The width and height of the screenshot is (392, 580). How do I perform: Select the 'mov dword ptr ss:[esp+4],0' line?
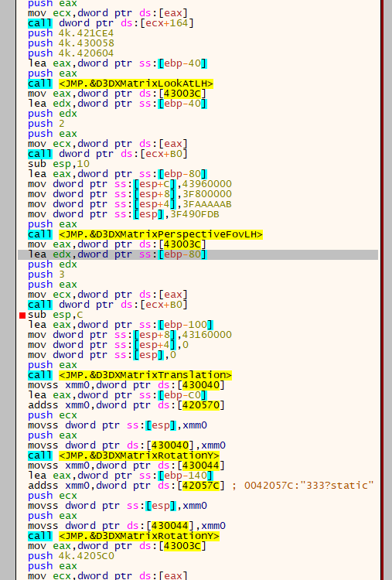click(108, 345)
